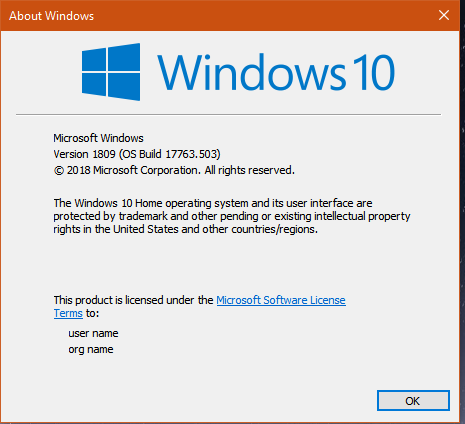This screenshot has height=424, width=465.
Task: Click the org name text
Action: point(91,349)
